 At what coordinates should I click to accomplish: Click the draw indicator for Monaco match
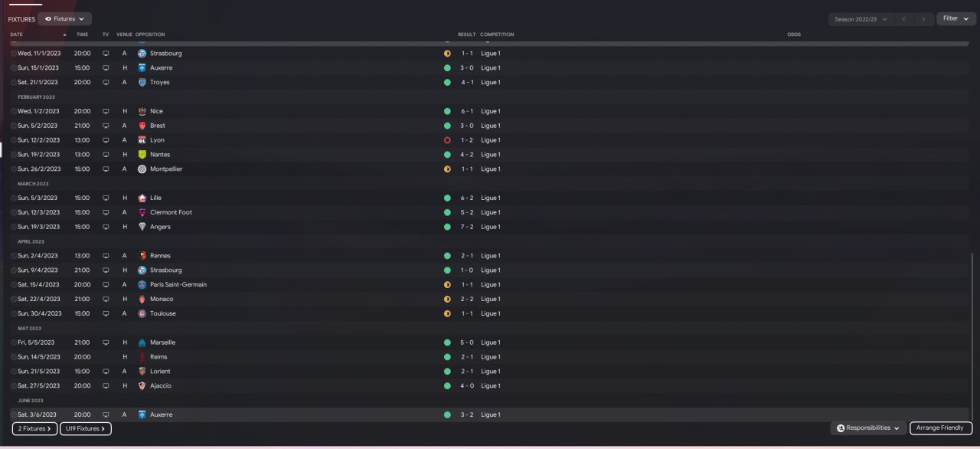(x=447, y=299)
